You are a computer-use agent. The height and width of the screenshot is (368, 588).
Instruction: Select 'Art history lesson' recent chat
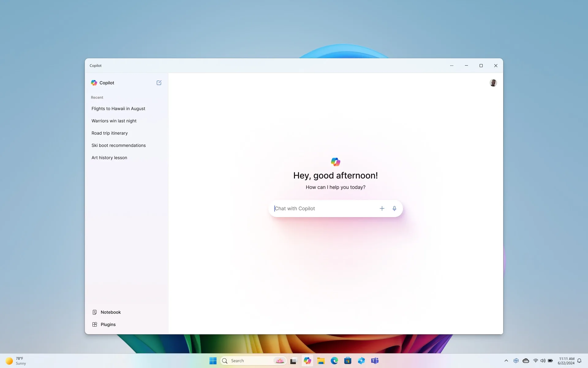click(109, 157)
